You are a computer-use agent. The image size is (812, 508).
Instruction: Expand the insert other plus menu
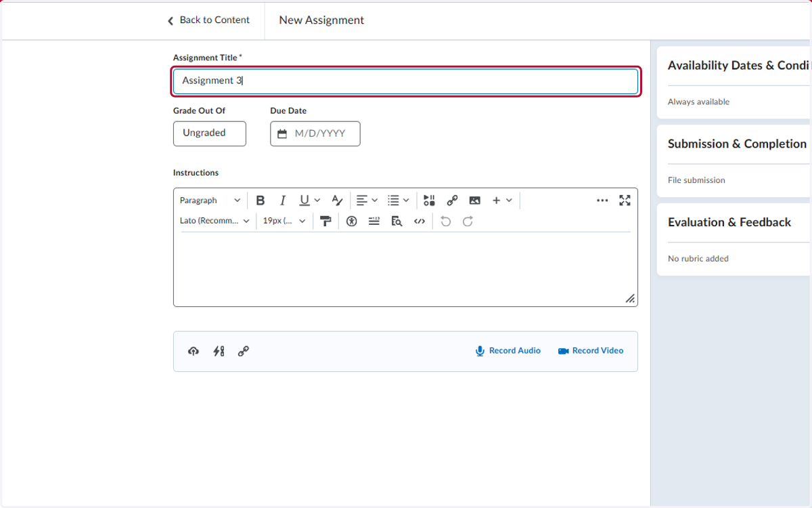click(x=502, y=200)
